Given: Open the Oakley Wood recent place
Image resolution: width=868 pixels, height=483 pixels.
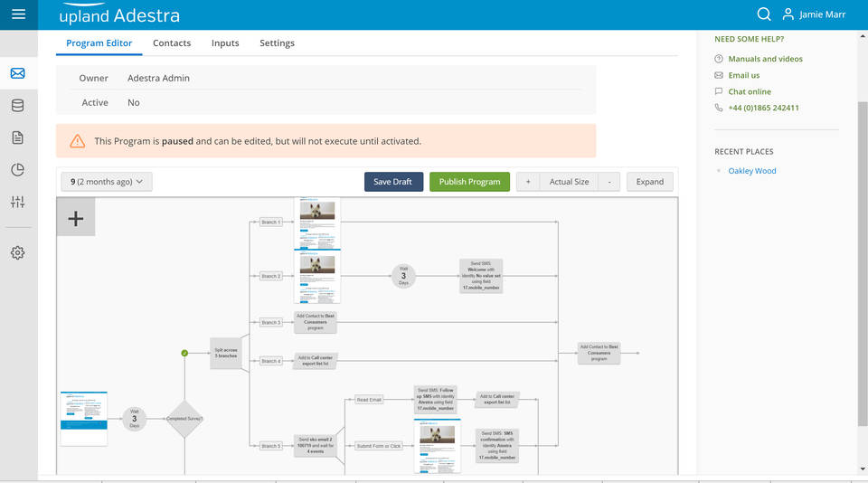Looking at the screenshot, I should point(751,171).
